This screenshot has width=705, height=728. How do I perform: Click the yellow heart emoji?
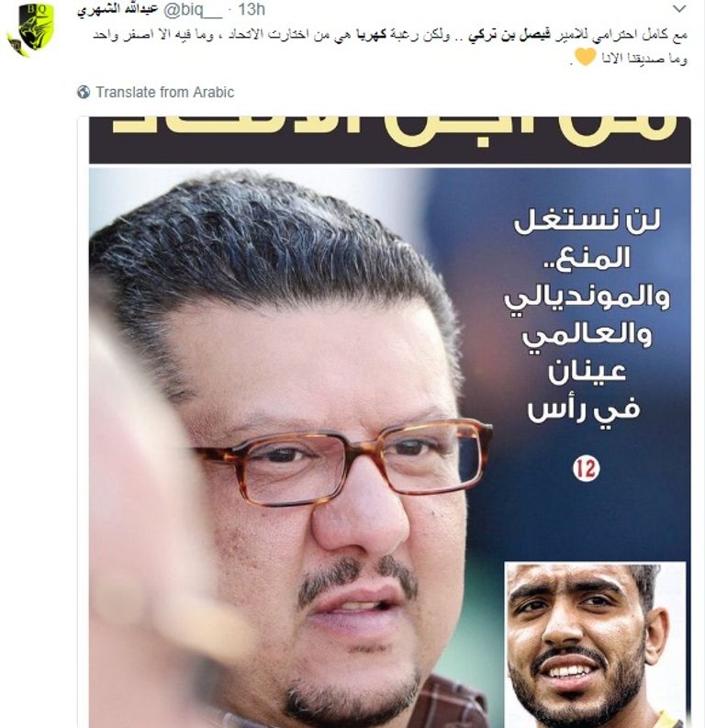coord(585,58)
